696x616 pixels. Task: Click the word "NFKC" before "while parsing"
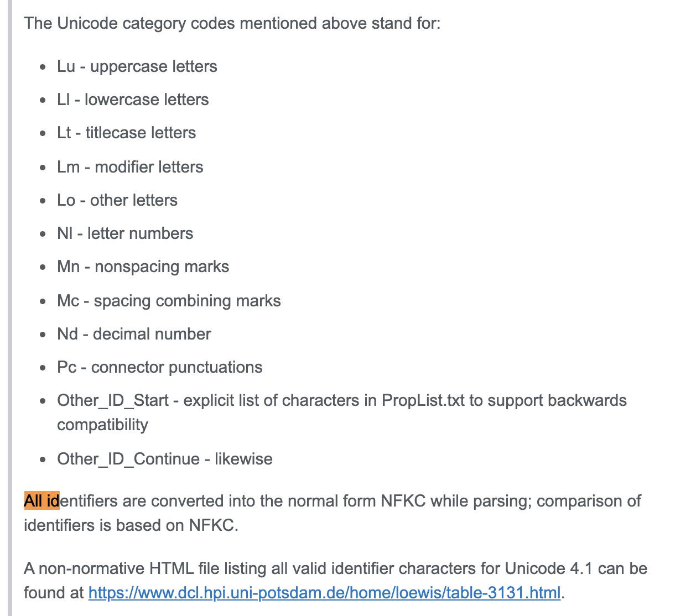tap(403, 501)
